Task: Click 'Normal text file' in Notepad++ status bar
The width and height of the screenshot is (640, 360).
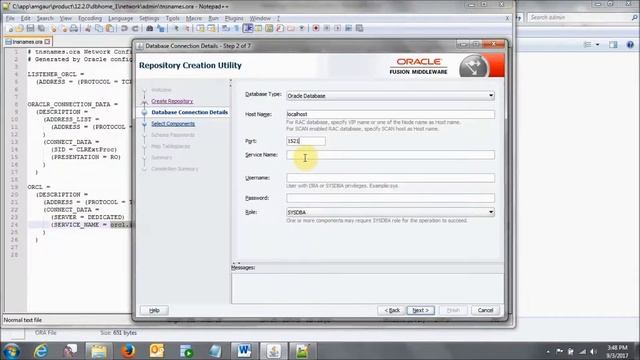Action: [x=23, y=320]
